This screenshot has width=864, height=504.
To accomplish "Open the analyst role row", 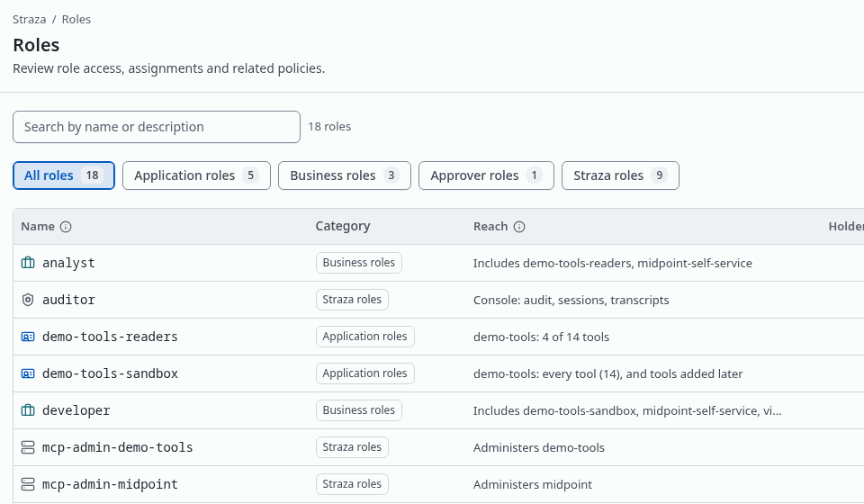I will click(x=438, y=263).
